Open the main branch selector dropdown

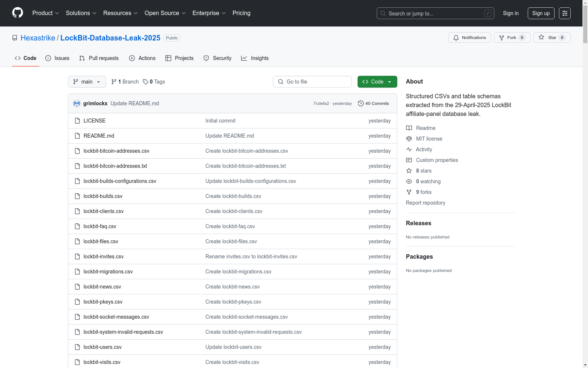coord(87,82)
